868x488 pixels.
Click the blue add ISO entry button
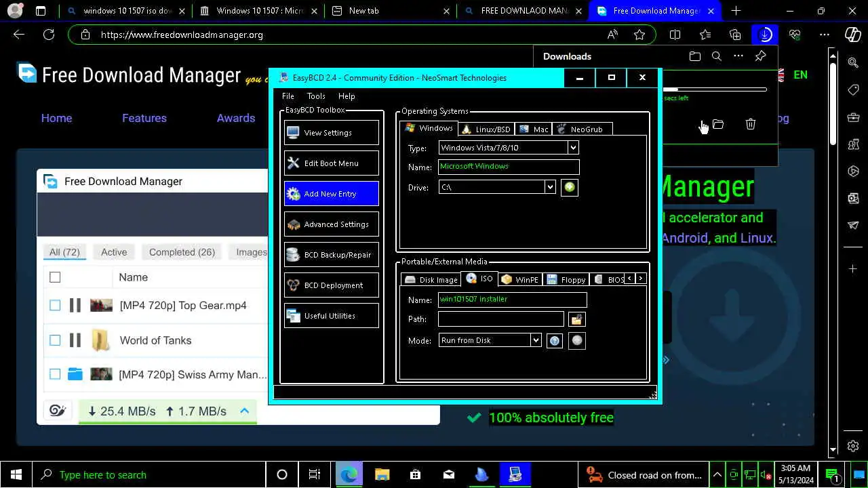555,341
